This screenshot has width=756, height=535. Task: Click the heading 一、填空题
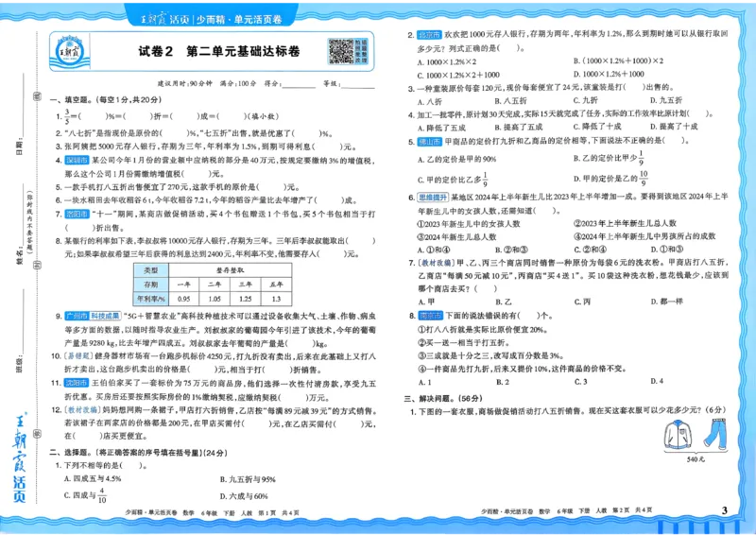click(x=106, y=100)
